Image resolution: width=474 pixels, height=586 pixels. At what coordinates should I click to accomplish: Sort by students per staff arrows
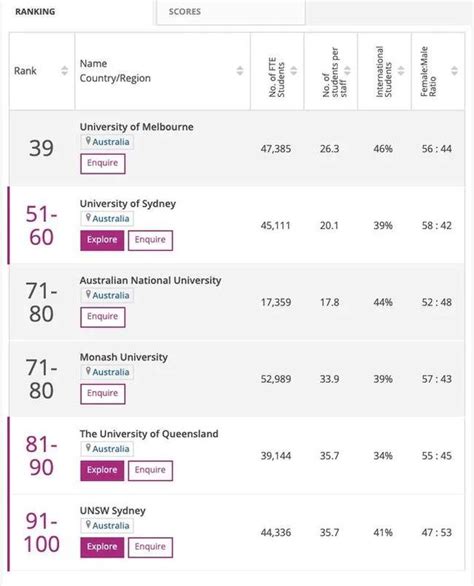[347, 70]
